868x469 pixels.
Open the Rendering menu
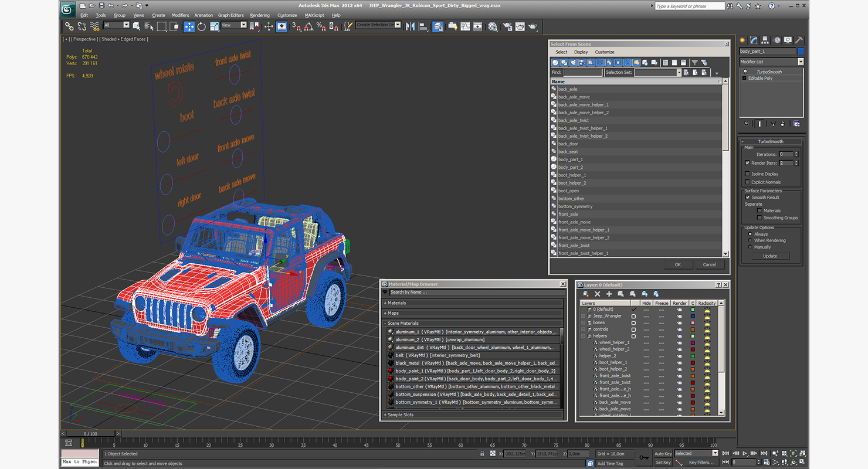coord(260,15)
